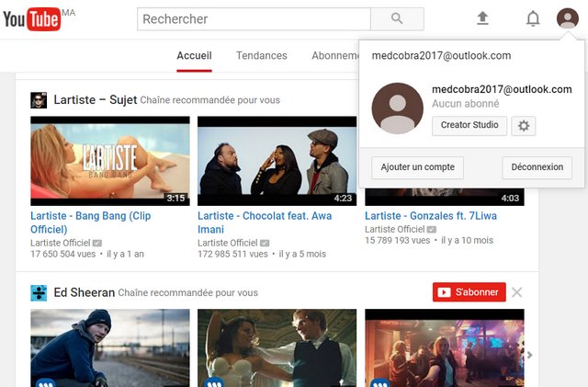The height and width of the screenshot is (387, 588).
Task: Subscribe to Ed Sheeran with S'abonner
Action: tap(469, 292)
